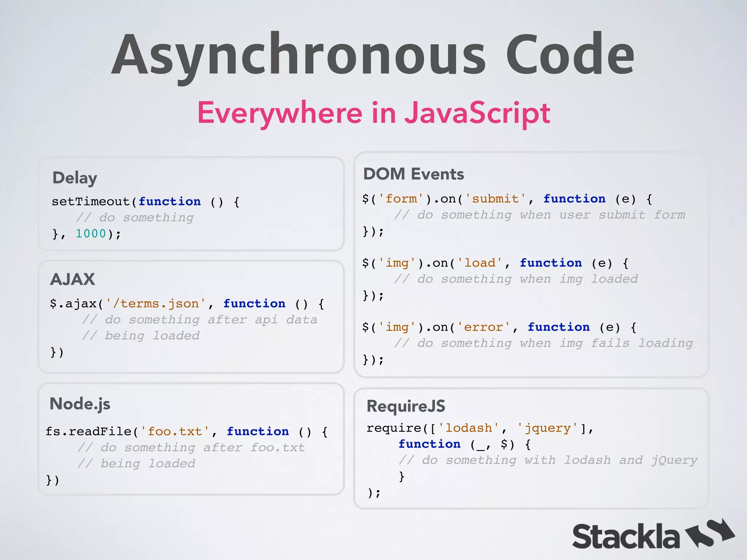Select the 'DOM Events' heading
Screen dimensions: 747x560
(414, 174)
